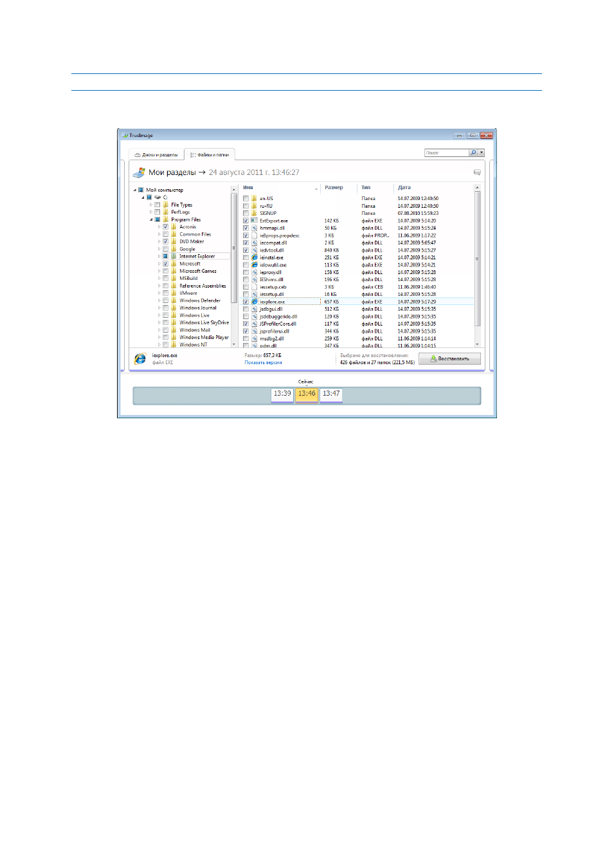Click the Мои разделы computer icon
The width and height of the screenshot is (614, 868).
[139, 172]
